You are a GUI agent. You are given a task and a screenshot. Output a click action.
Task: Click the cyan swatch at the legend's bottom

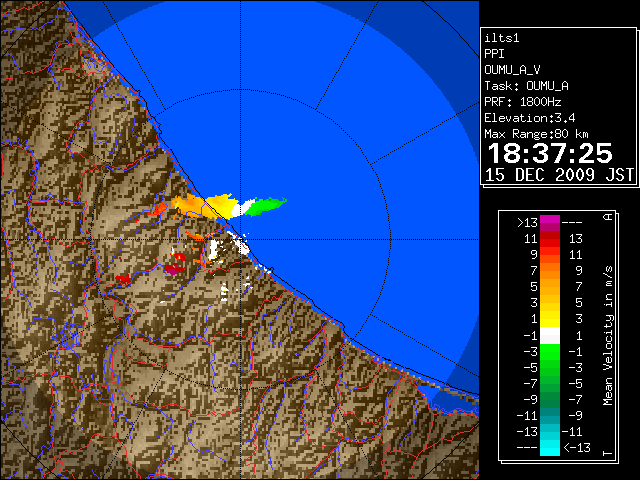click(x=550, y=447)
